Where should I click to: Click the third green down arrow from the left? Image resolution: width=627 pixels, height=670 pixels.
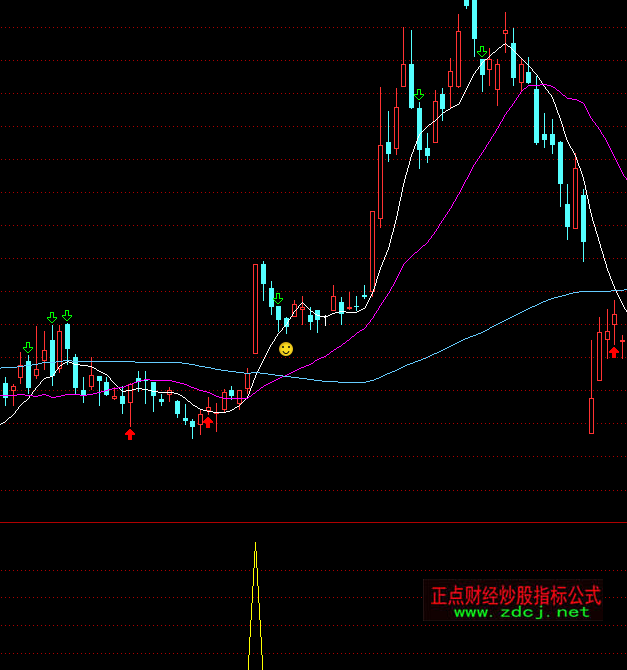(67, 316)
